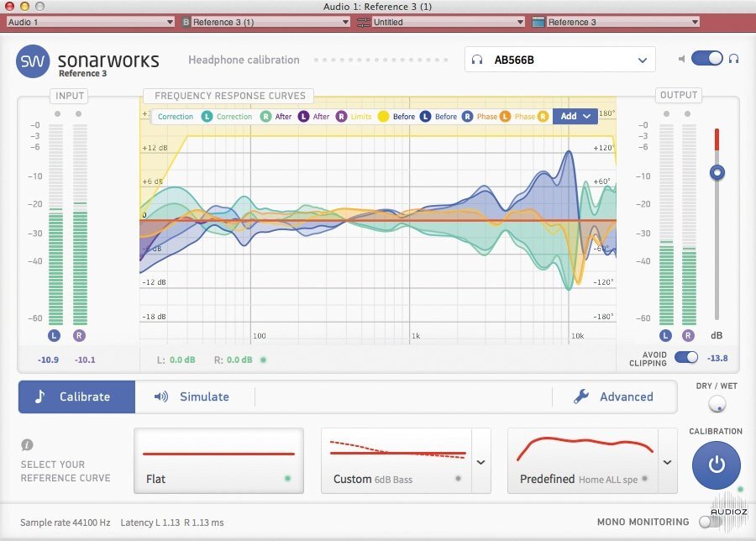Click the speaker icon left of output switch
The height and width of the screenshot is (541, 756).
[x=681, y=59]
